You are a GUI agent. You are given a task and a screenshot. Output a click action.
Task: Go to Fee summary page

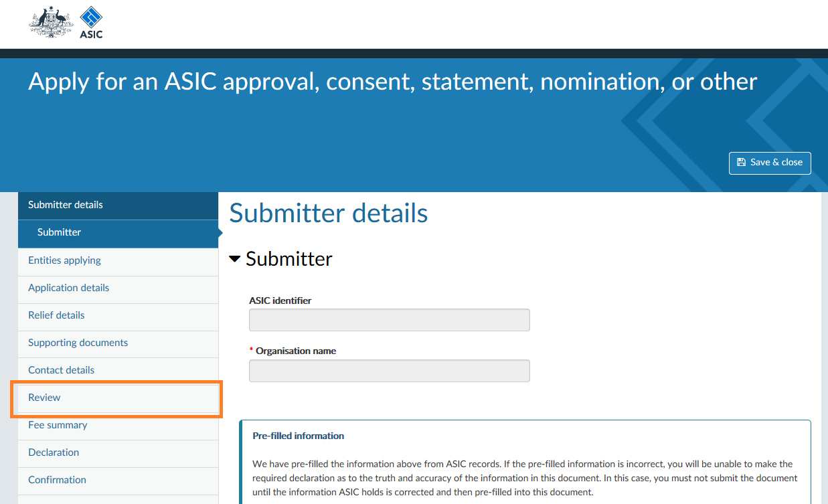tap(118, 426)
